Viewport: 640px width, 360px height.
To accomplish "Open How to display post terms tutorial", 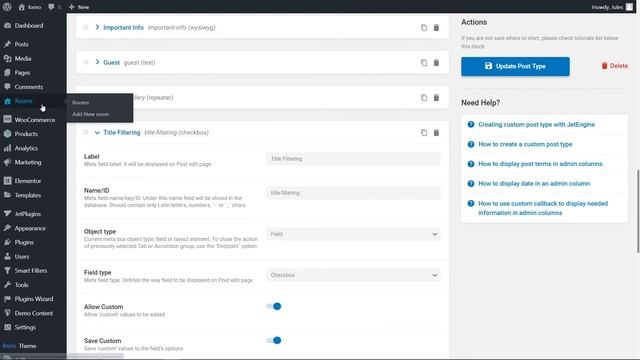I will 540,164.
